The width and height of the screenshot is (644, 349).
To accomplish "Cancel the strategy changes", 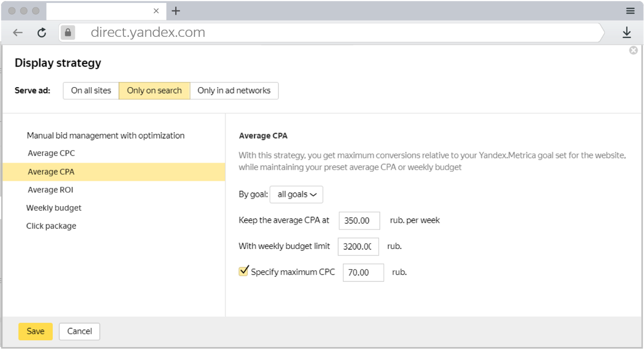I will point(80,332).
